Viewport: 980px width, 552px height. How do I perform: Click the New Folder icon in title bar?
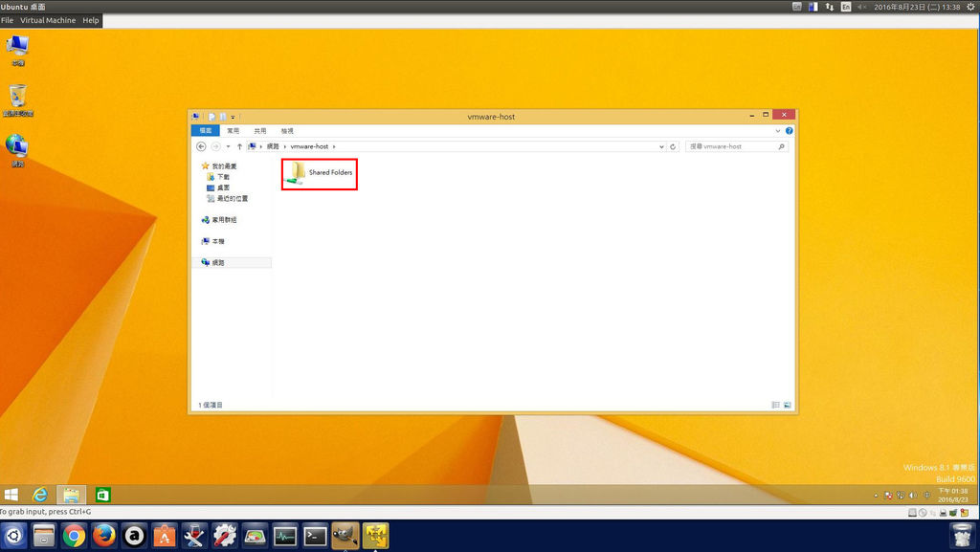[222, 117]
